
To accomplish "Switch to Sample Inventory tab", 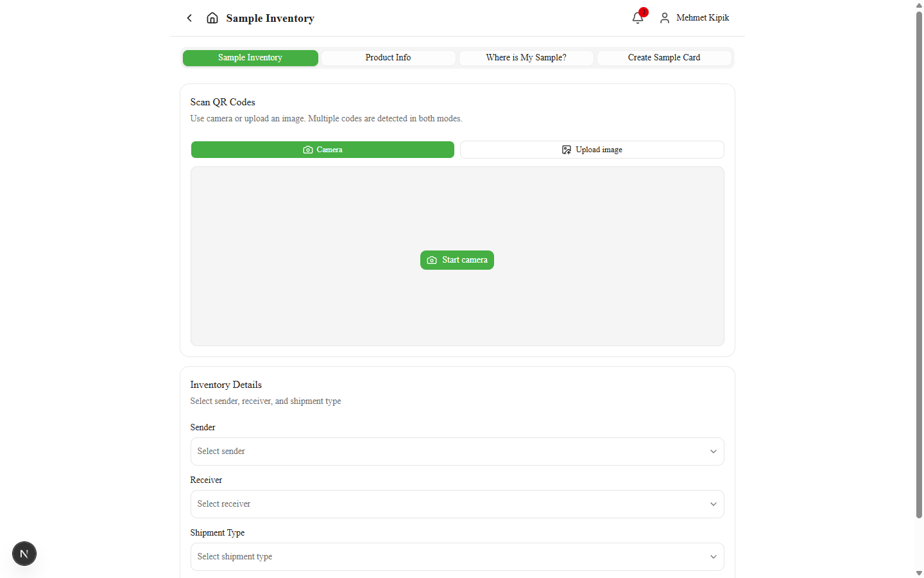I will [250, 58].
